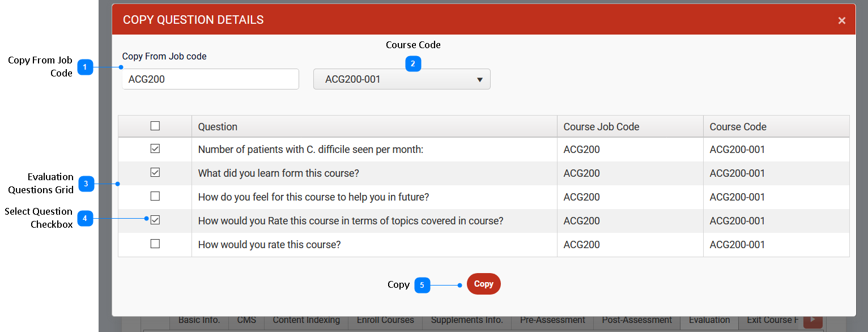Image resolution: width=868 pixels, height=332 pixels.
Task: Close the Copy Question Details dialog
Action: (x=841, y=20)
